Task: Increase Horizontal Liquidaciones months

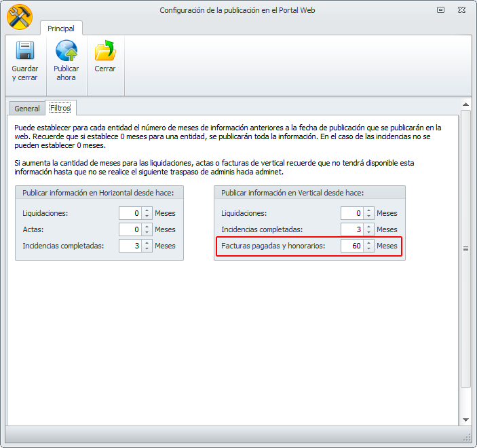Action: [x=147, y=210]
